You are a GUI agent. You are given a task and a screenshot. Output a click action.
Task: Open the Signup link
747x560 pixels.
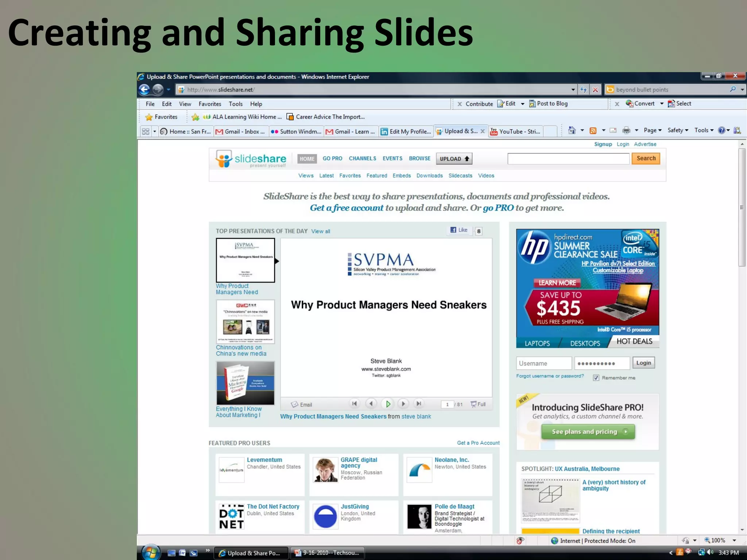(x=603, y=144)
